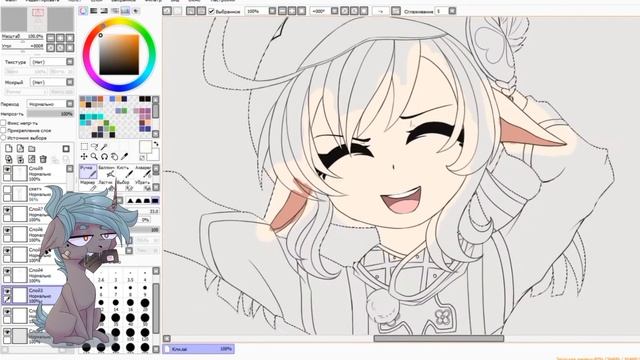Select the Слой4 layer
The image size is (640, 360).
pyautogui.click(x=39, y=275)
